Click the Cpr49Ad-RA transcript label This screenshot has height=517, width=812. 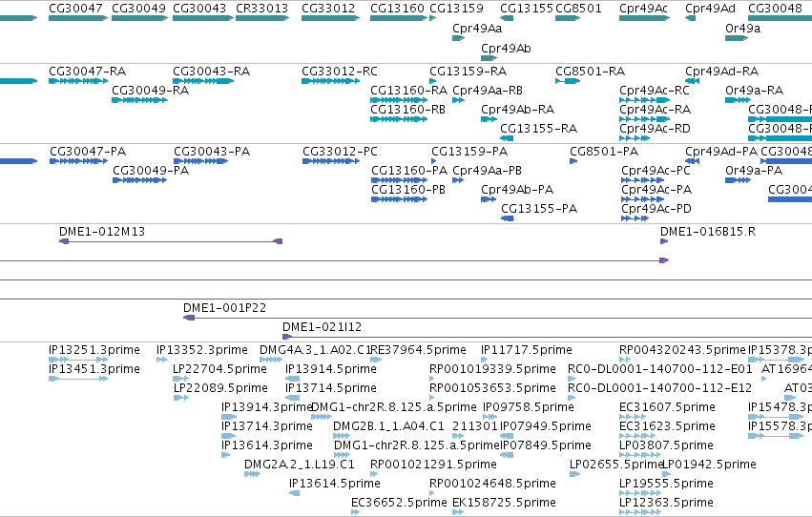click(x=722, y=72)
